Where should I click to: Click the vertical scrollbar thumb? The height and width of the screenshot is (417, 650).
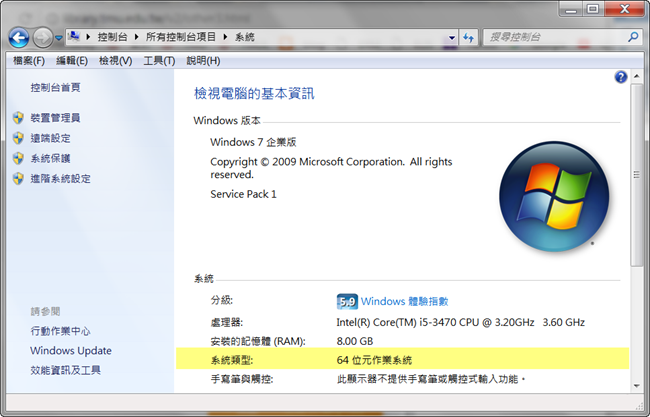(636, 175)
